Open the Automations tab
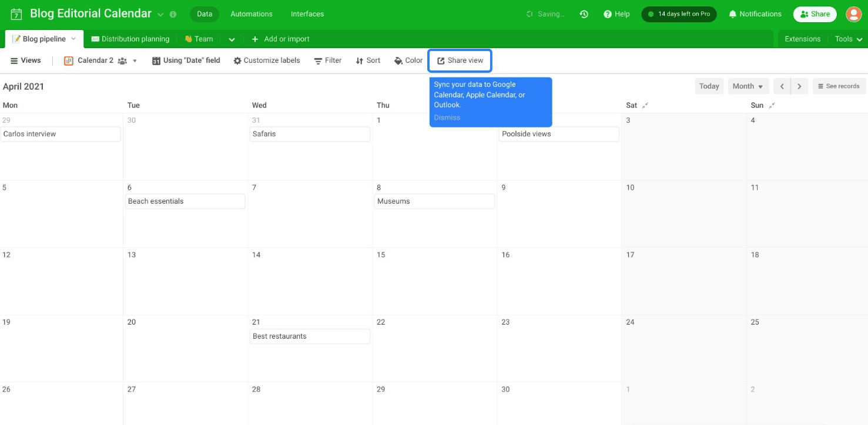868x425 pixels. click(252, 14)
